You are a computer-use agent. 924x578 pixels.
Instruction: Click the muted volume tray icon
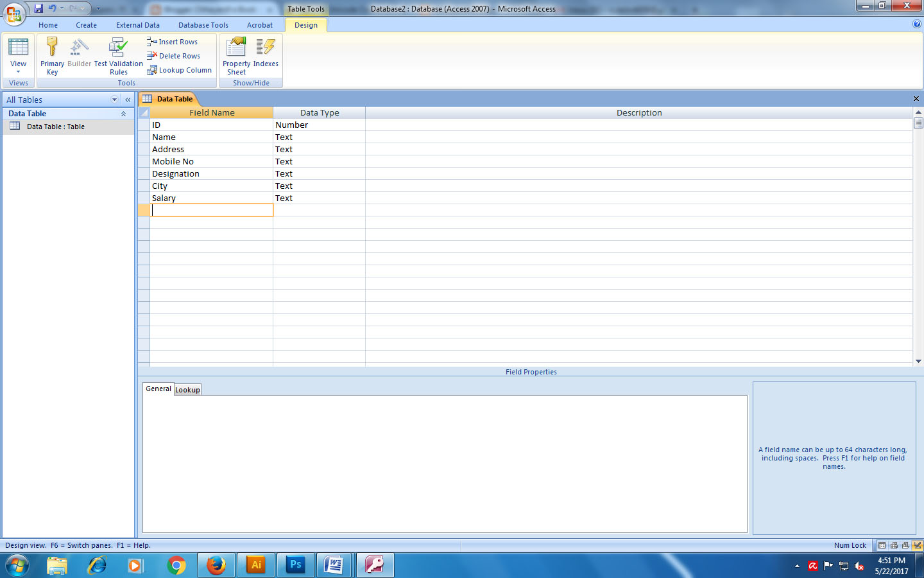tap(859, 566)
